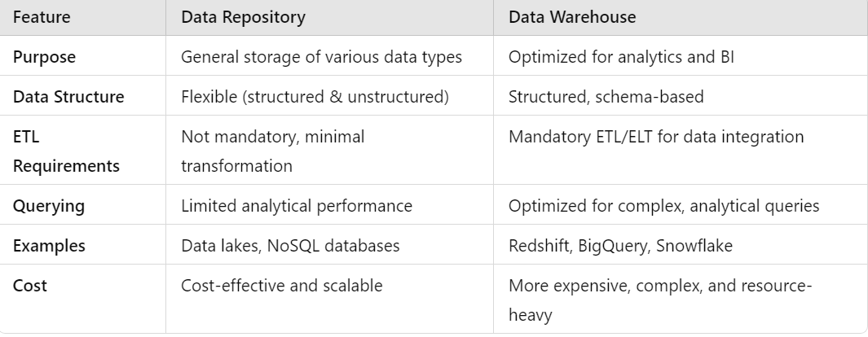Viewport: 868px width, 337px height.
Task: Click 'Not mandatory, minimal transformation' cell
Action: tap(273, 151)
